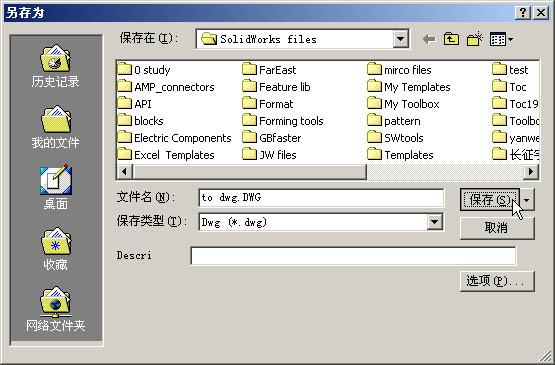Open 我的文件 in places bar
Viewport: 555px width, 365px height.
pyautogui.click(x=55, y=127)
